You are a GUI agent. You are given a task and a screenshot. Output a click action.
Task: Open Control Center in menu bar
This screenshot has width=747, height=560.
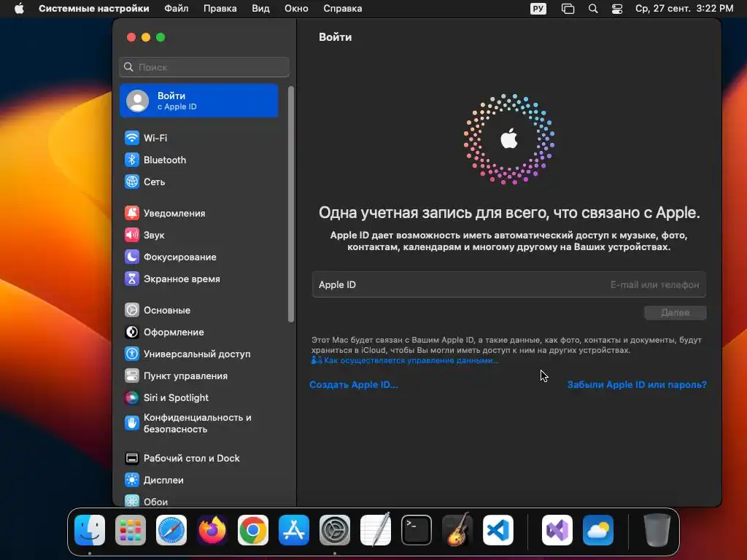click(617, 9)
